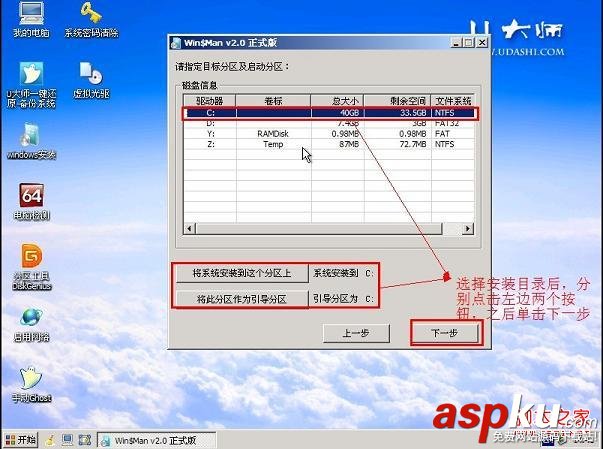Open the 虚拟光驱 desktop icon
The image size is (603, 449).
91,80
